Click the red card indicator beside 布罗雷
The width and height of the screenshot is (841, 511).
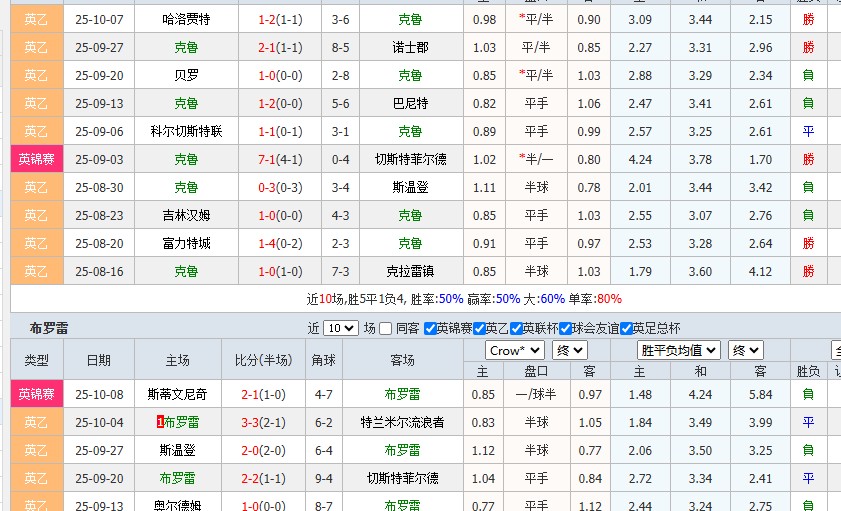[x=161, y=422]
